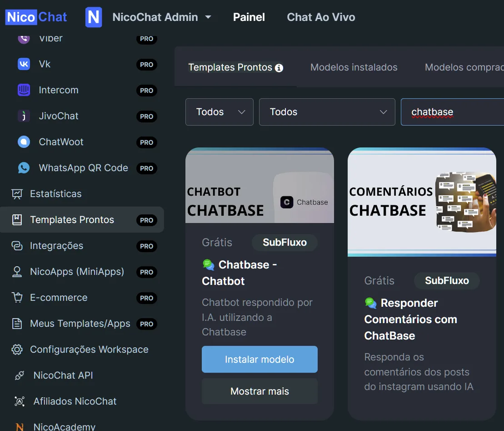Click the Templates Prontos sidebar icon
Viewport: 504px width, 431px height.
17,220
